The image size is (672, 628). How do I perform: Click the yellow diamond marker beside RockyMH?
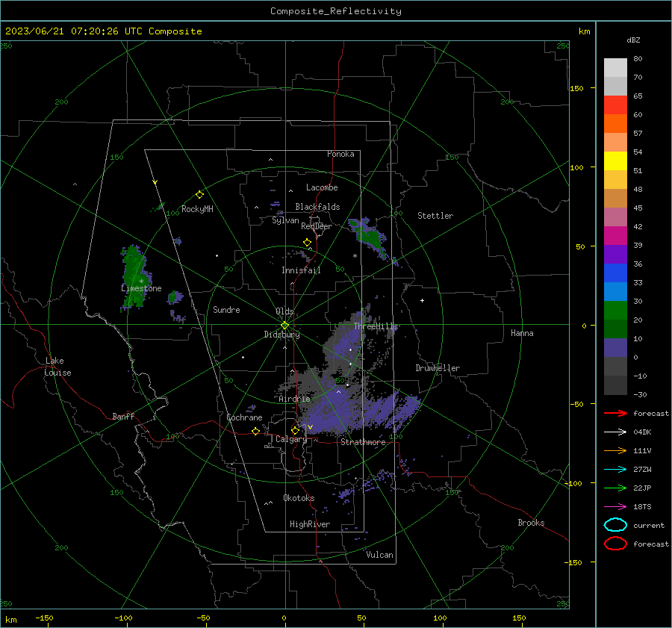click(x=199, y=195)
